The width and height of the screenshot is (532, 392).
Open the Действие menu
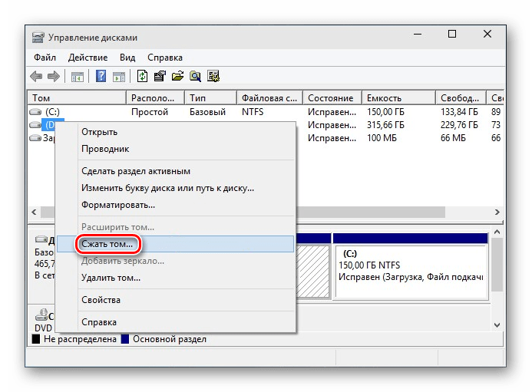(88, 58)
